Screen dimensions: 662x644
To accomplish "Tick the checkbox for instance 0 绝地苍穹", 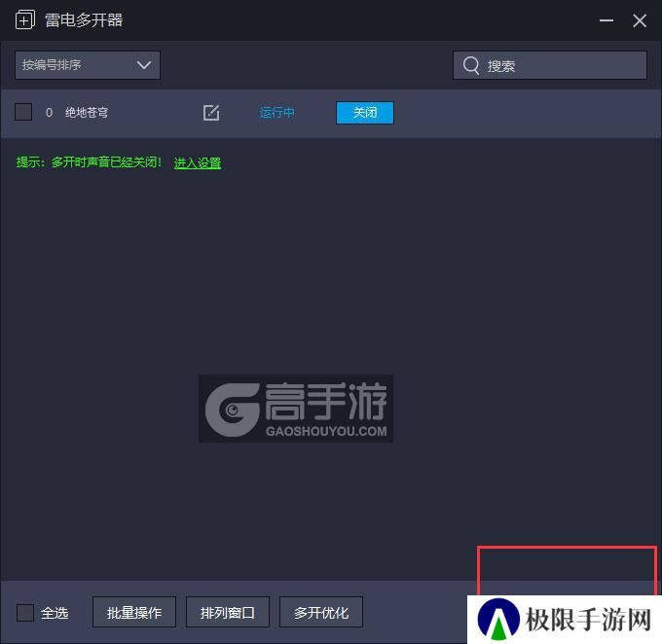I will pyautogui.click(x=23, y=112).
